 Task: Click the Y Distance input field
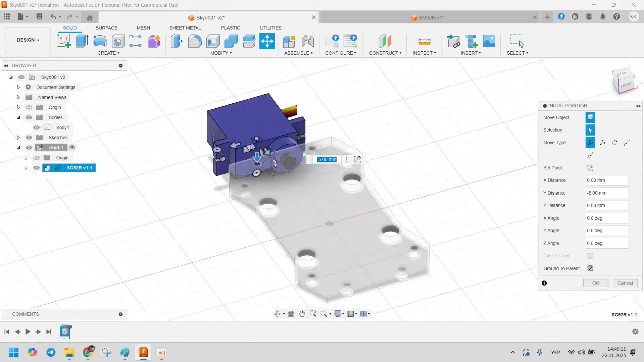pos(607,193)
